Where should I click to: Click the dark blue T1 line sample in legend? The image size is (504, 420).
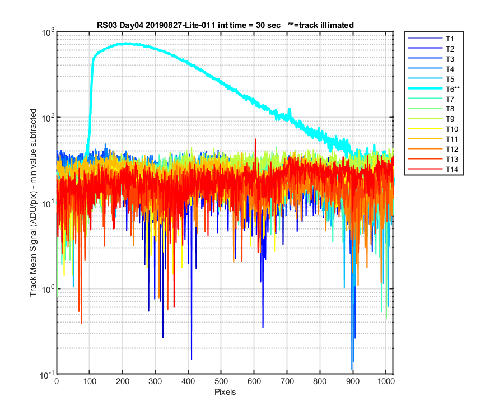[x=425, y=38]
